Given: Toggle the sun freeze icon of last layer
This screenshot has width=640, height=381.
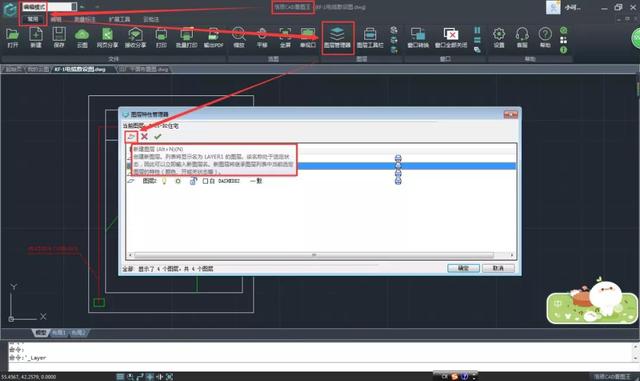Looking at the screenshot, I should (x=178, y=181).
